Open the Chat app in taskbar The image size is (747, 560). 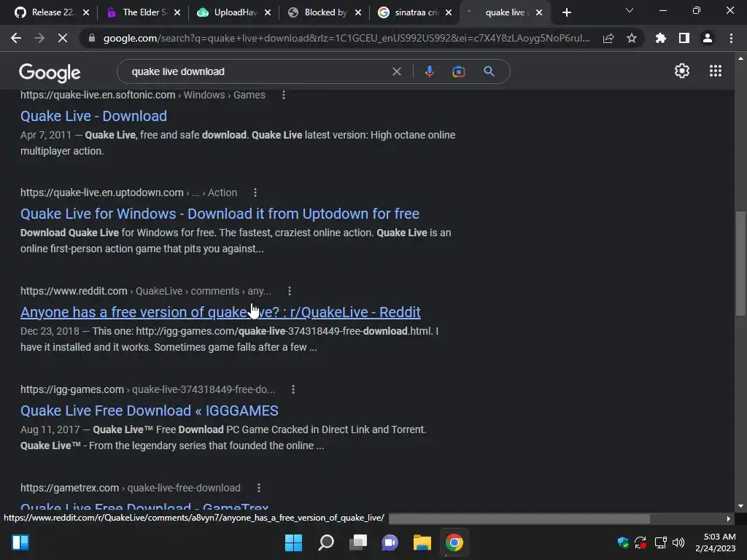[x=390, y=542]
